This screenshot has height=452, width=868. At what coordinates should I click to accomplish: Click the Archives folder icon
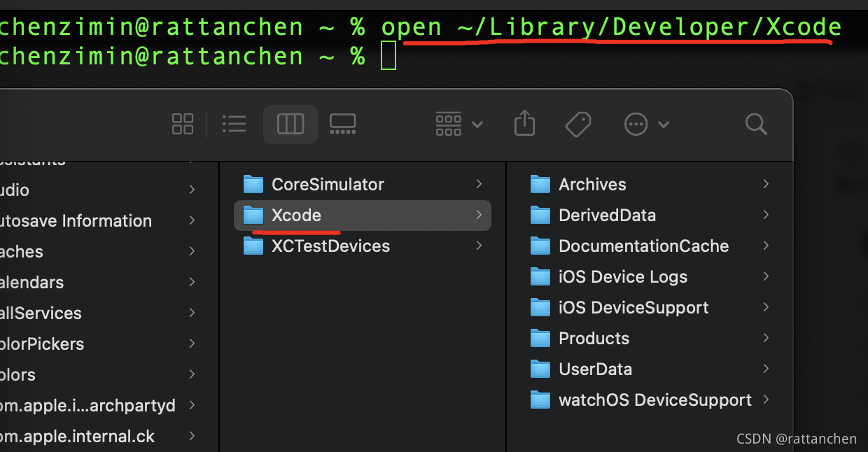click(x=540, y=184)
